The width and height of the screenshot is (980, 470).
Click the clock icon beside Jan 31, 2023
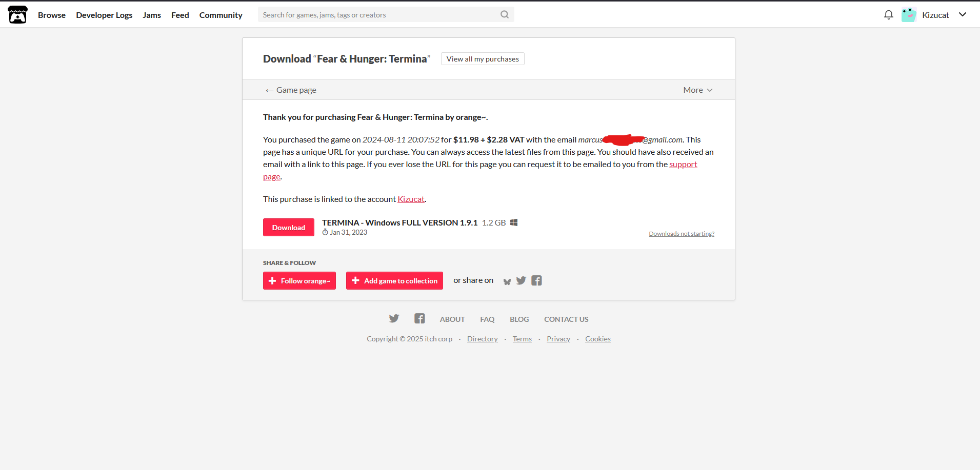[x=325, y=232]
